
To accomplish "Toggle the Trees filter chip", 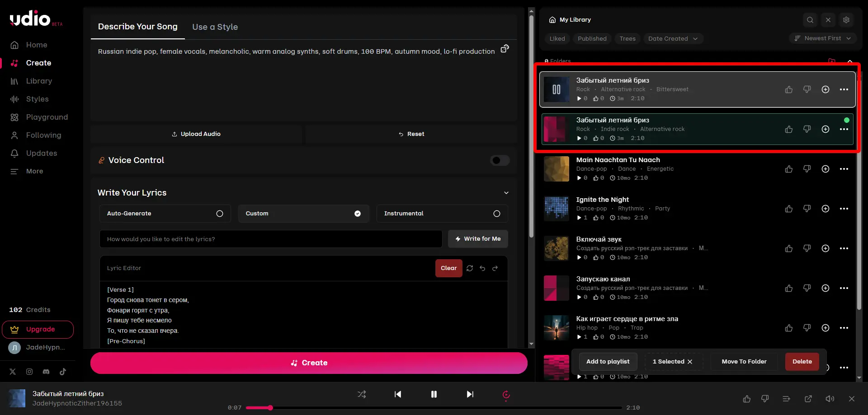I will pos(627,39).
